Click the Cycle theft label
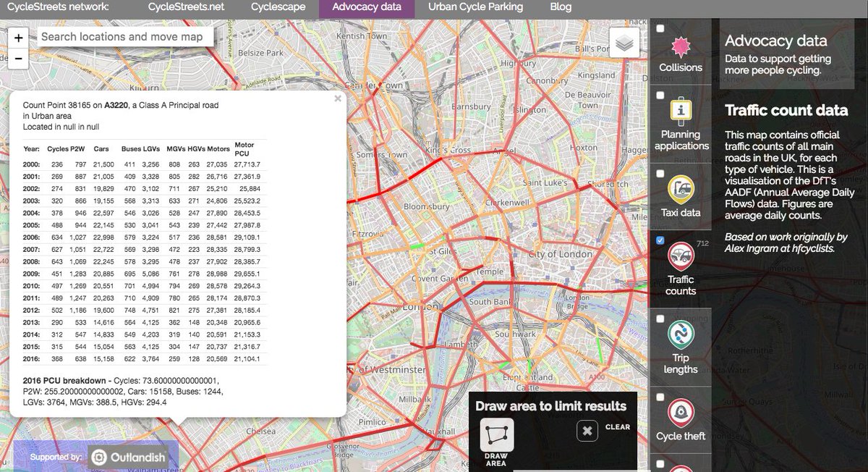The width and height of the screenshot is (868, 472). click(x=681, y=436)
